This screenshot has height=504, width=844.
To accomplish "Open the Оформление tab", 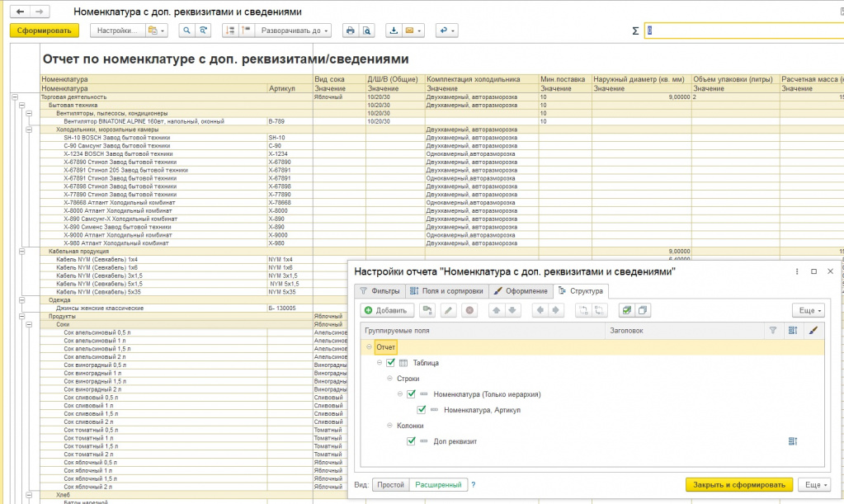I will 521,291.
